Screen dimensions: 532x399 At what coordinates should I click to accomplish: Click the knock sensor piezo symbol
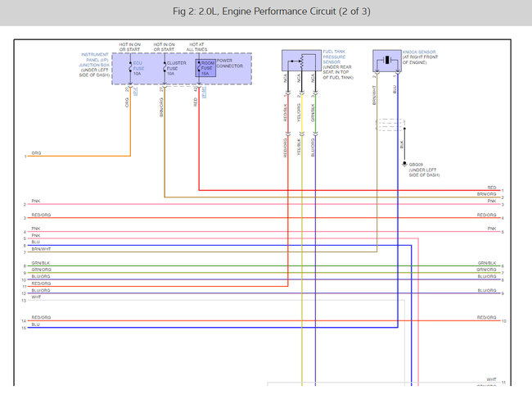387,61
